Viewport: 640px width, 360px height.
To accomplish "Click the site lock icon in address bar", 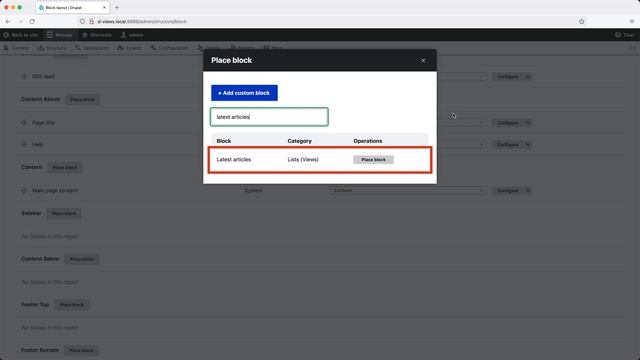I will point(91,21).
